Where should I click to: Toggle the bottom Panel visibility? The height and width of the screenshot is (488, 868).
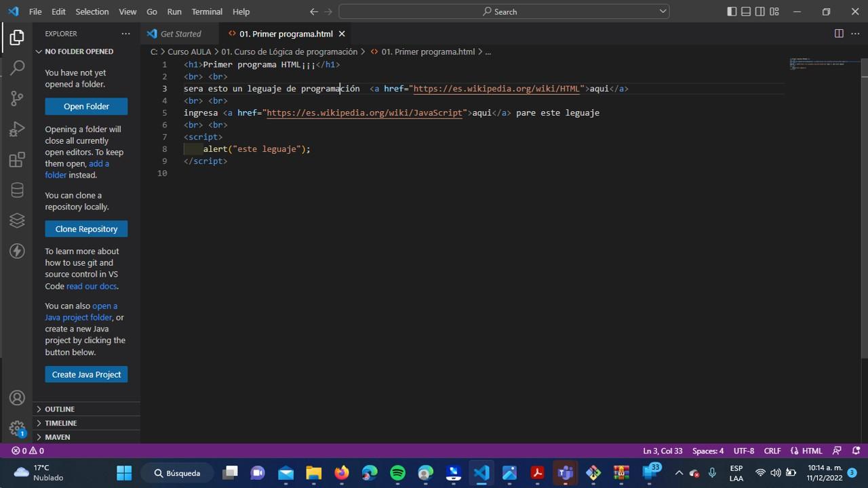tap(746, 12)
